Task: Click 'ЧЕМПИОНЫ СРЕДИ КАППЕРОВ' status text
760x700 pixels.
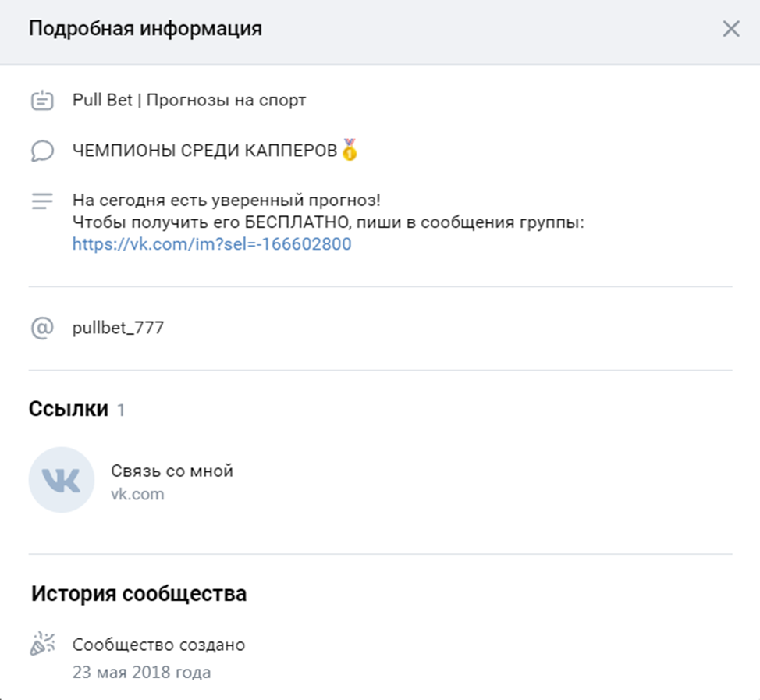Action: [204, 151]
